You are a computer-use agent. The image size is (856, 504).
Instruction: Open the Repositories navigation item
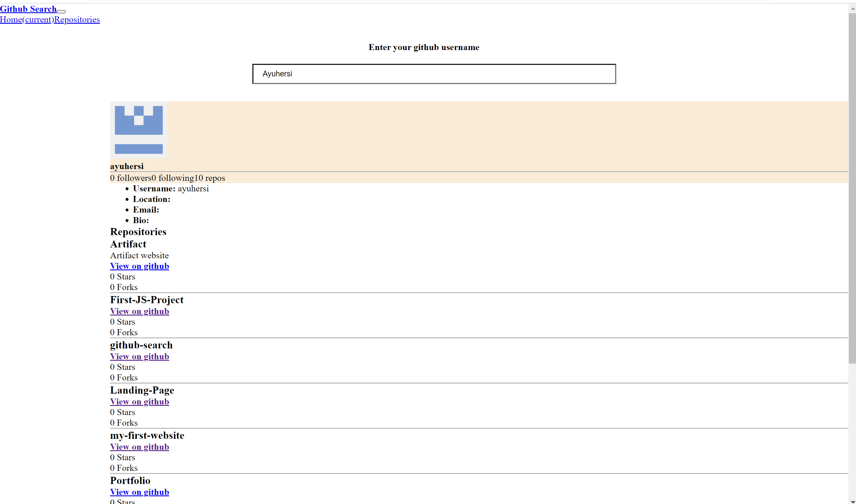(77, 20)
